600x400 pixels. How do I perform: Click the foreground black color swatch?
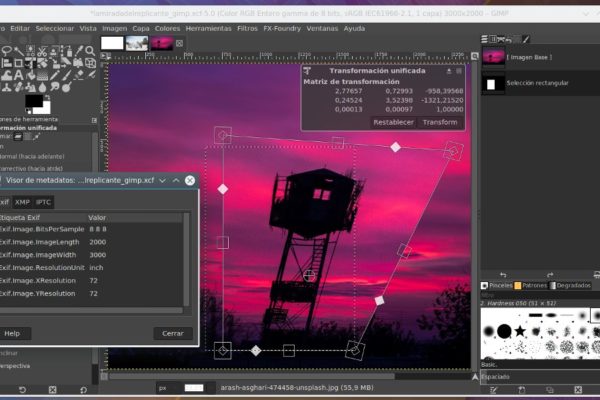[34, 101]
